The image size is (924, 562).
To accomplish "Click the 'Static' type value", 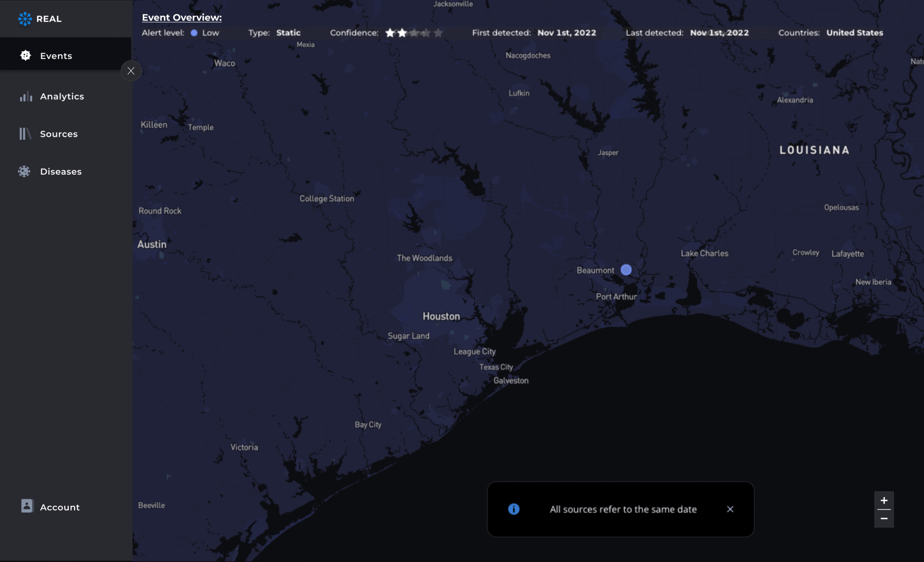I will [288, 32].
